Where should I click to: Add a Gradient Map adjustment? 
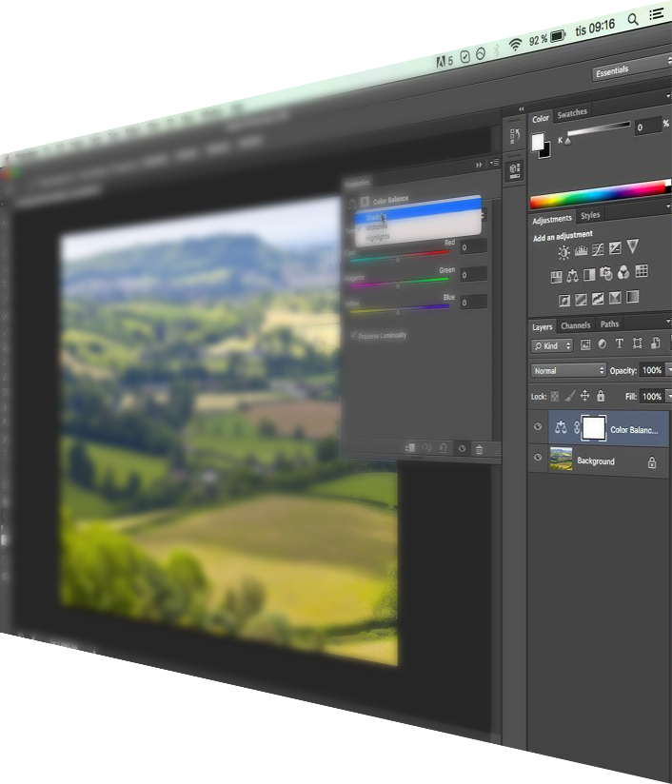632,297
